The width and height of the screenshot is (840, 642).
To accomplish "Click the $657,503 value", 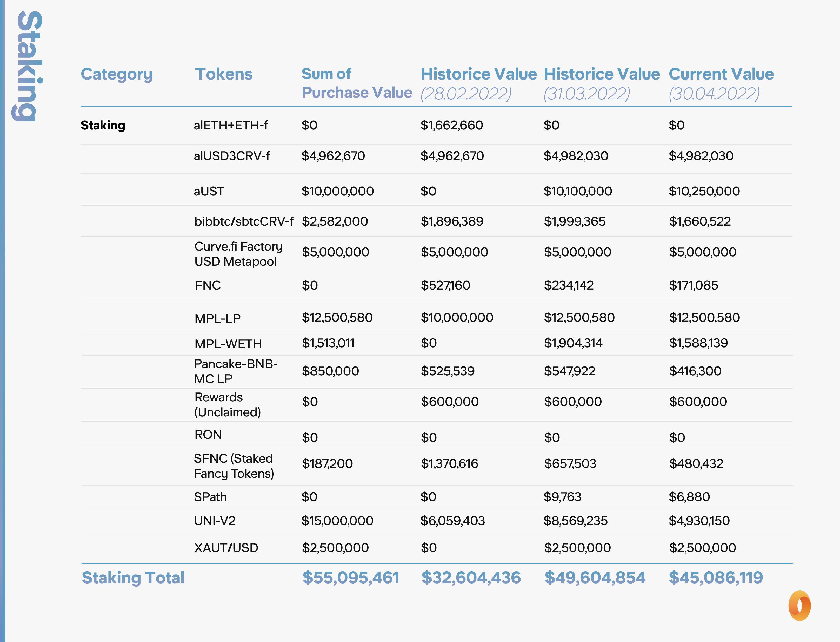I will (570, 463).
